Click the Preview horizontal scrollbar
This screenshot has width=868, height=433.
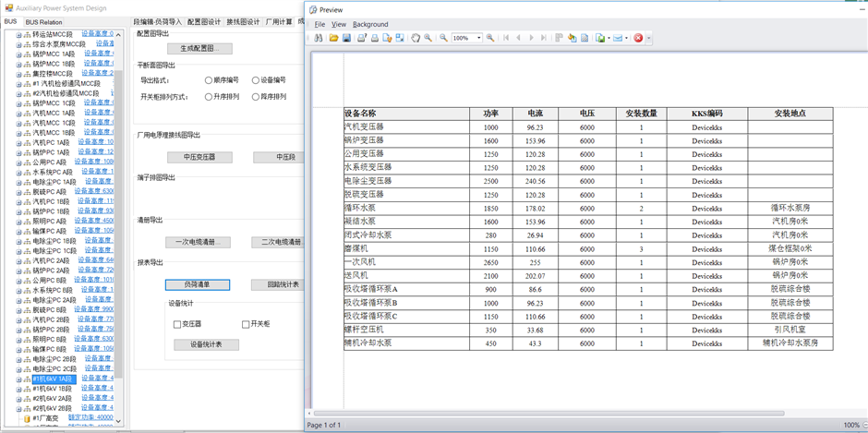[549, 413]
